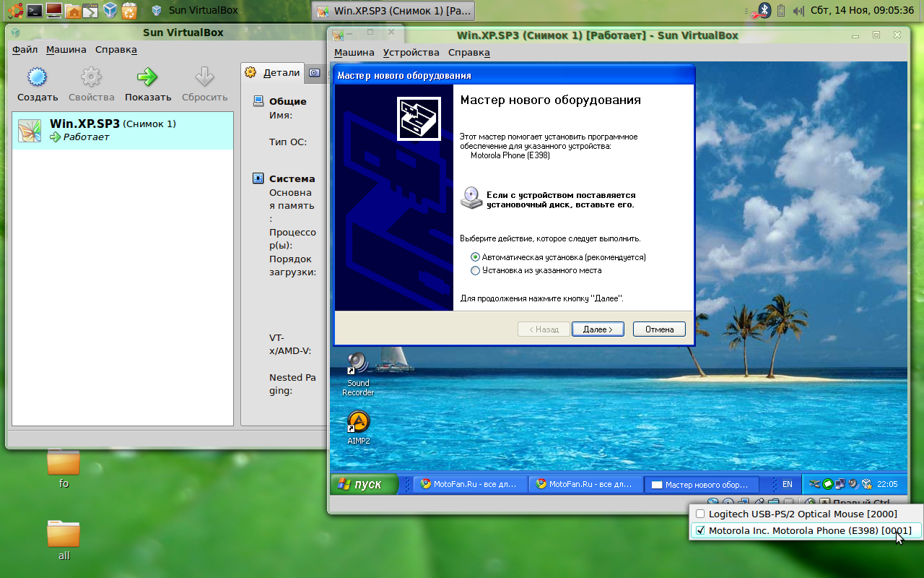Uncheck Motorola Phone (E398) USB device
This screenshot has width=924, height=578.
point(700,531)
